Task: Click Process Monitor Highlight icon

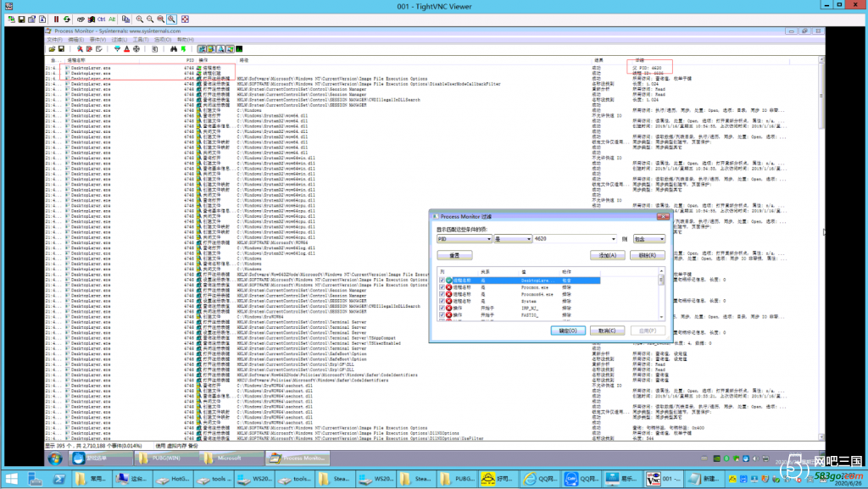Action: coord(127,48)
